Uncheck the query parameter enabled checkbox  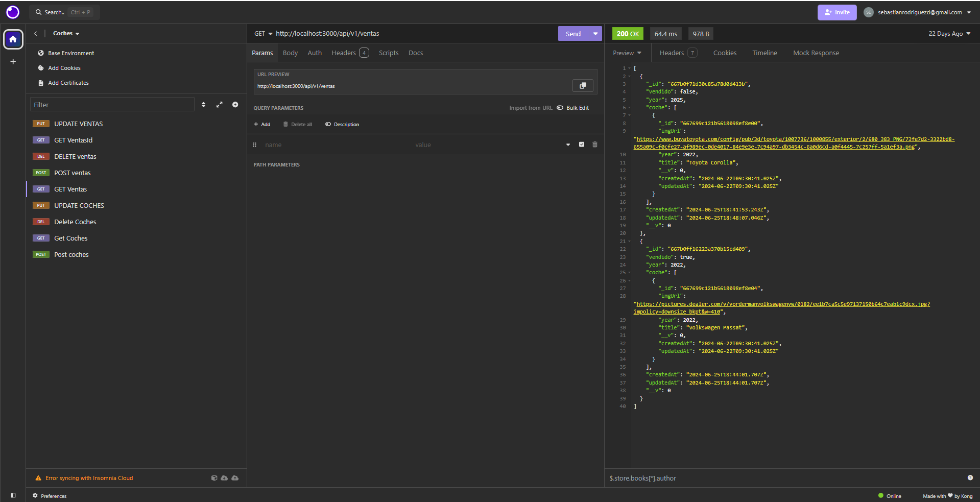(x=582, y=145)
